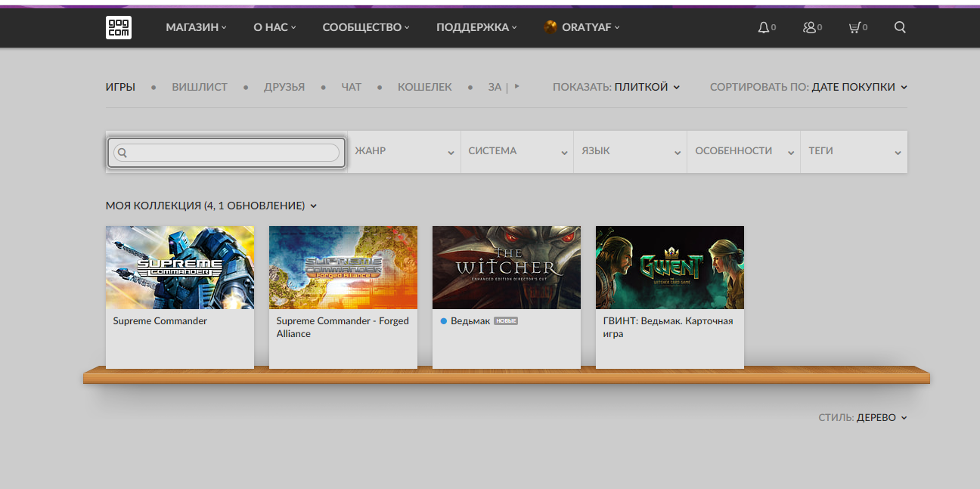Expand ОСОБЕННОСТИ filter dropdown

(744, 151)
